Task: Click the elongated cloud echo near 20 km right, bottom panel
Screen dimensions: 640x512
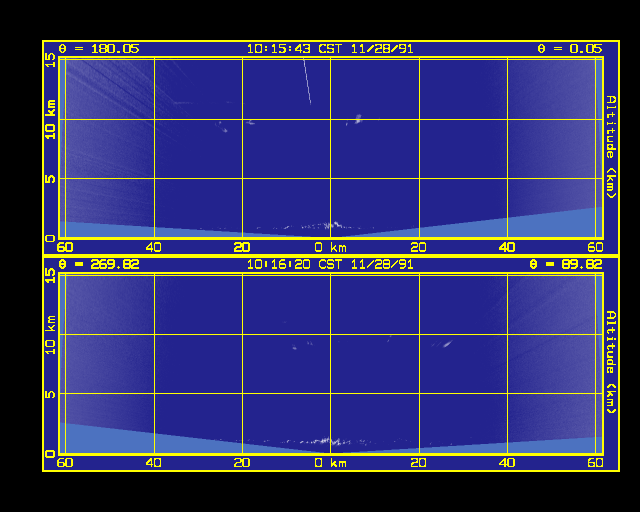Action: (x=448, y=344)
